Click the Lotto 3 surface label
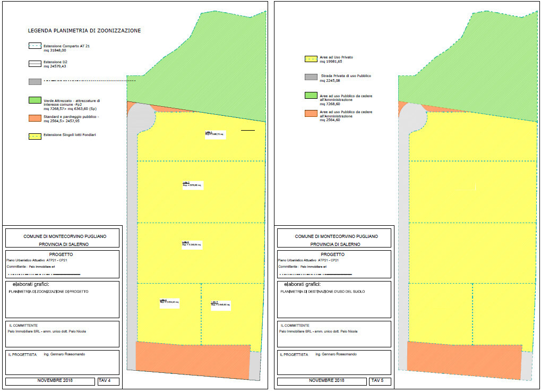This screenshot has height=392, width=541. click(192, 244)
